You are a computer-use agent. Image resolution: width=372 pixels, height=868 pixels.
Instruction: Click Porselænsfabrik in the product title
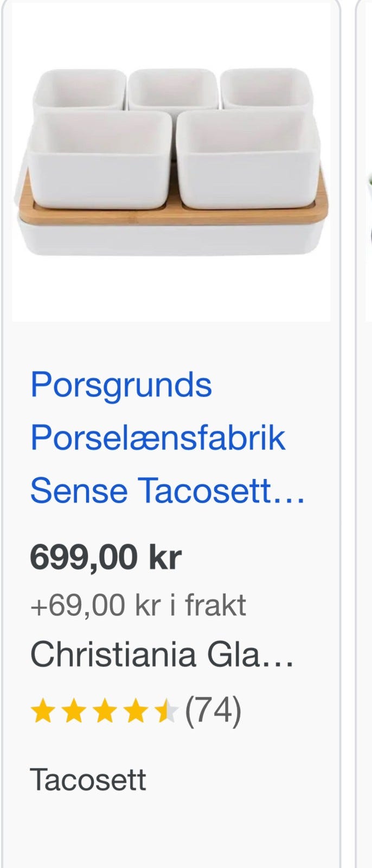click(x=157, y=437)
